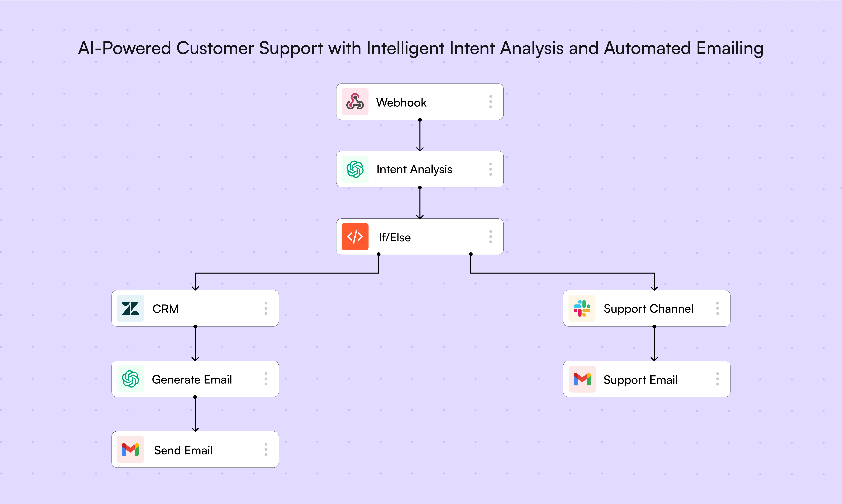The image size is (842, 504).
Task: Open the Webhook node options menu
Action: pyautogui.click(x=490, y=102)
